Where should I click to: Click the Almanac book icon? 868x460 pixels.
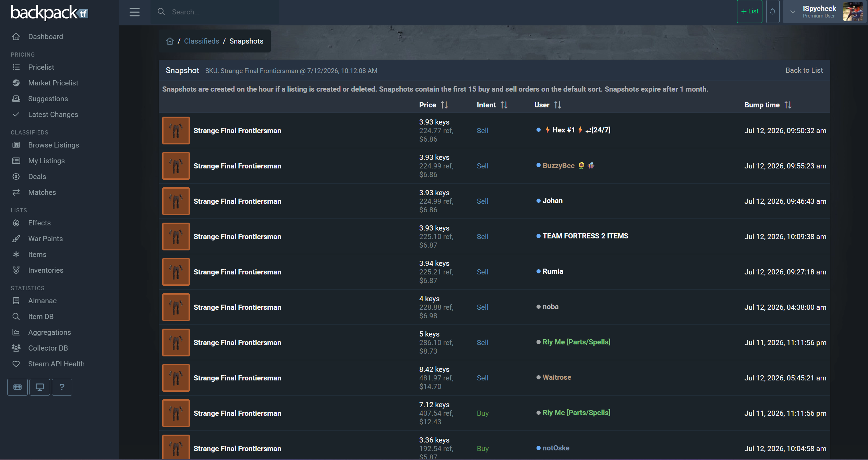[x=16, y=301]
